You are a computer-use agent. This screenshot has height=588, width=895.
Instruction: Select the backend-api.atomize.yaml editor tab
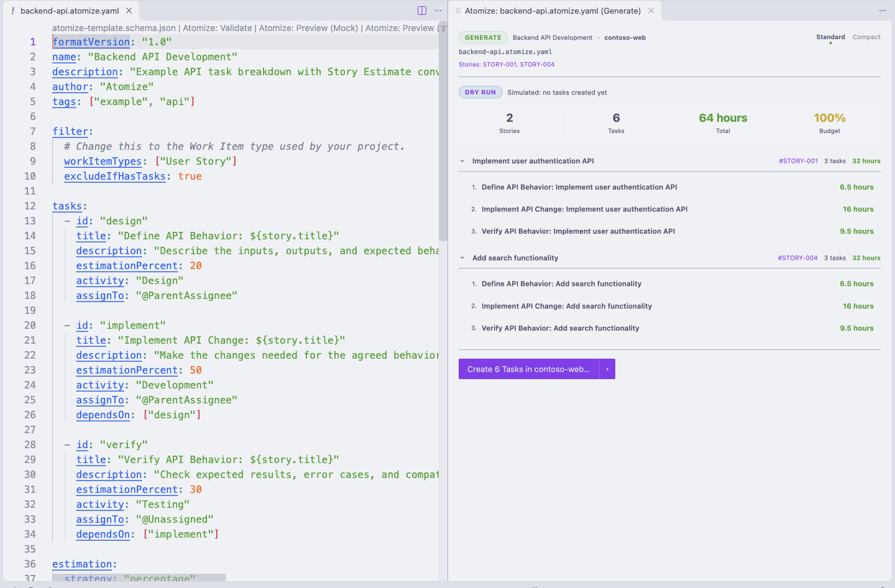pyautogui.click(x=70, y=11)
